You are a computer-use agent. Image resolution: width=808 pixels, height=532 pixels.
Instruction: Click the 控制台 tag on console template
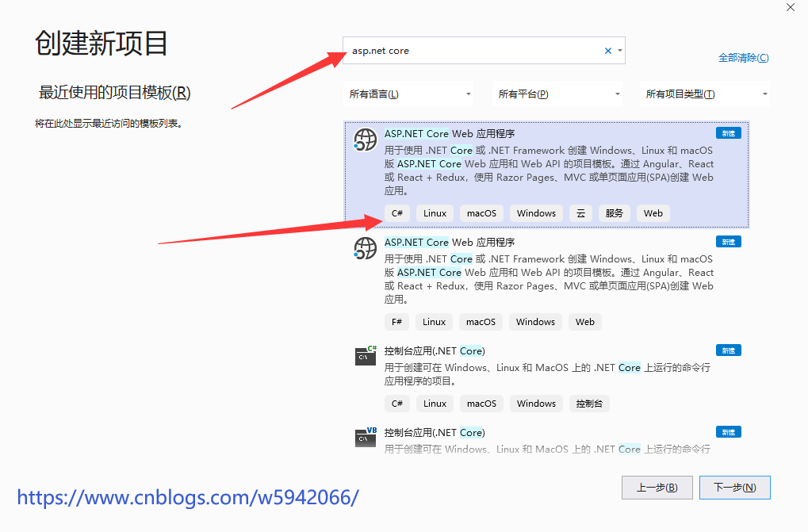589,404
